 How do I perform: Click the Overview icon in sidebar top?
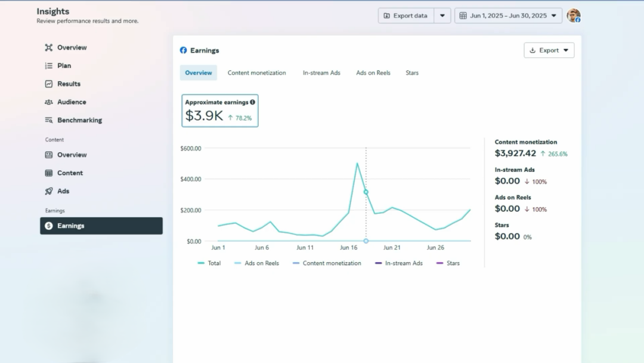tap(49, 48)
